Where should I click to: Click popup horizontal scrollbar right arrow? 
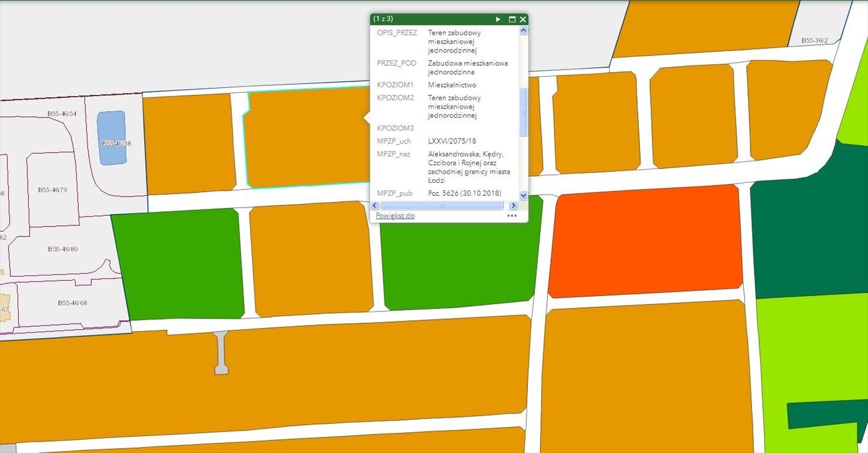click(513, 205)
